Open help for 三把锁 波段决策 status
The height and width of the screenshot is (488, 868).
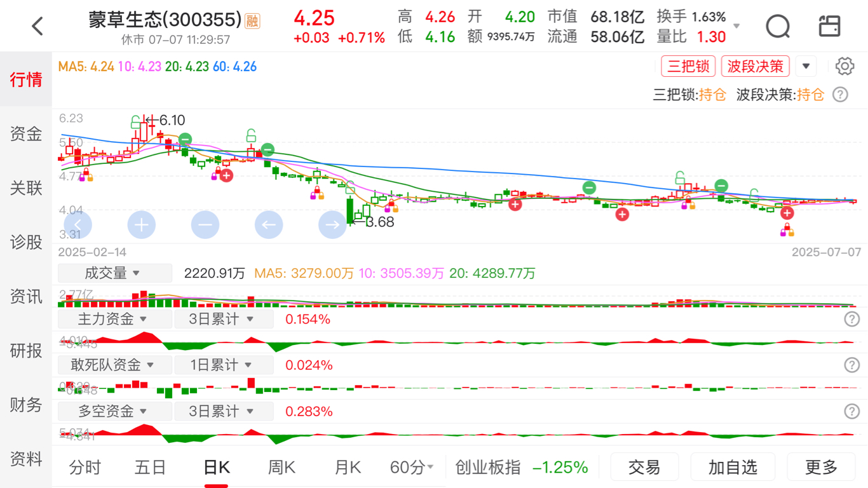[x=840, y=95]
